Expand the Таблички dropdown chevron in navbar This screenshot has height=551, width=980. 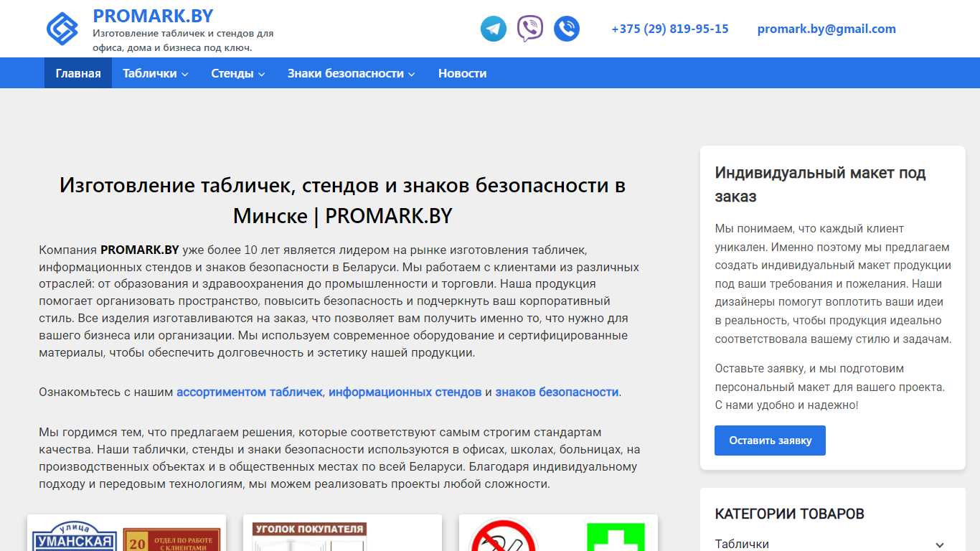[184, 74]
